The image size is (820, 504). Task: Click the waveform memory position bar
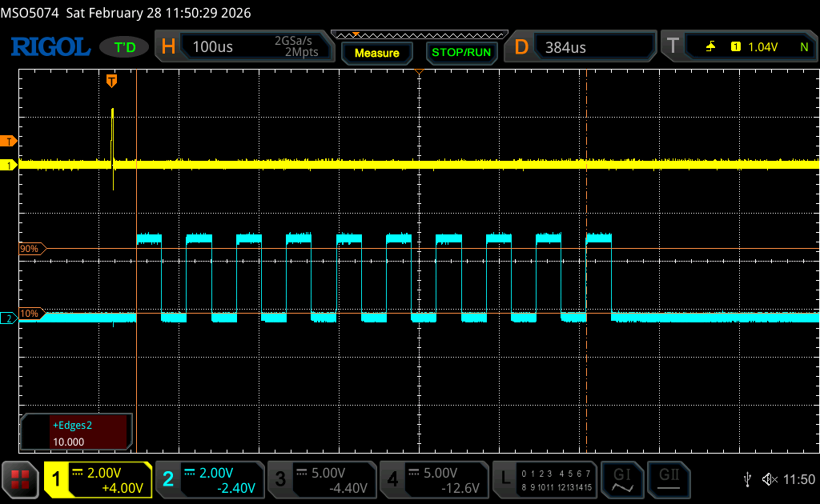click(419, 35)
